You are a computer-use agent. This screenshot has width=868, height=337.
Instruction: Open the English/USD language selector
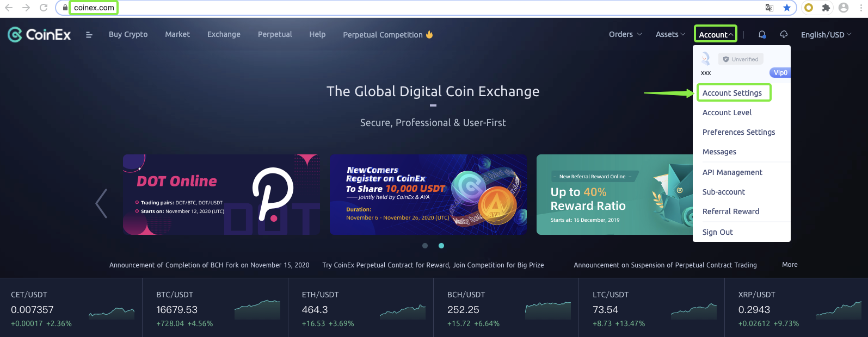point(826,35)
